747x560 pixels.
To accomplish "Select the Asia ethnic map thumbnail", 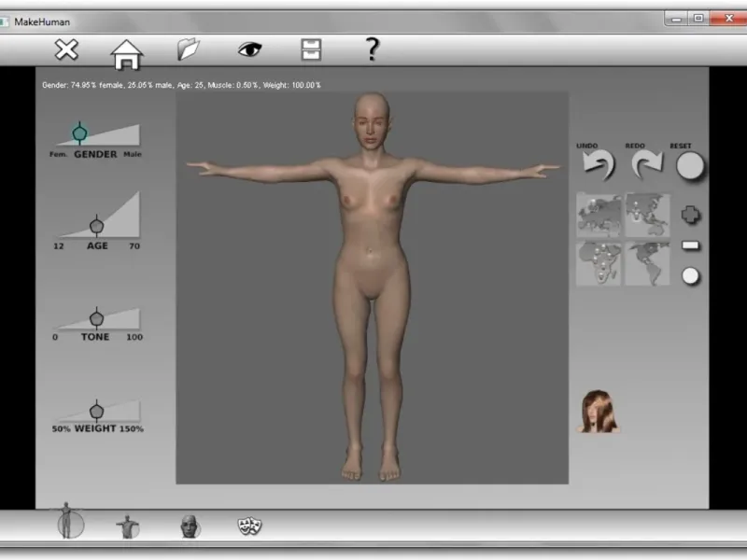I will tap(647, 216).
